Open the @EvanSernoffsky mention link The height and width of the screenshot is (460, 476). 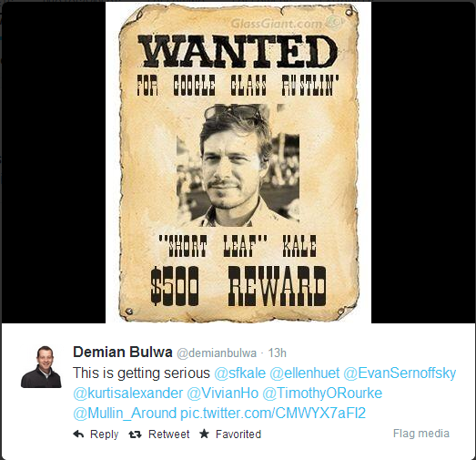[x=400, y=373]
